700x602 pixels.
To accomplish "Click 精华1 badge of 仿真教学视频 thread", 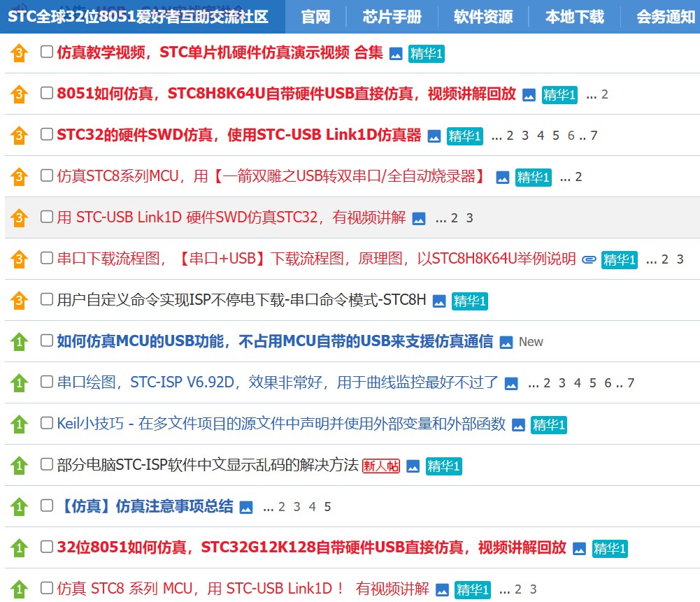I will coord(427,54).
